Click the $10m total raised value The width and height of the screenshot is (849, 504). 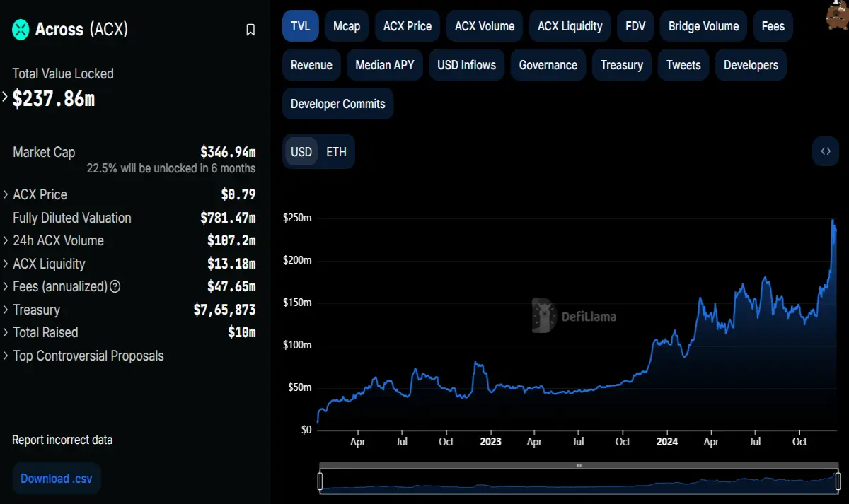[242, 332]
